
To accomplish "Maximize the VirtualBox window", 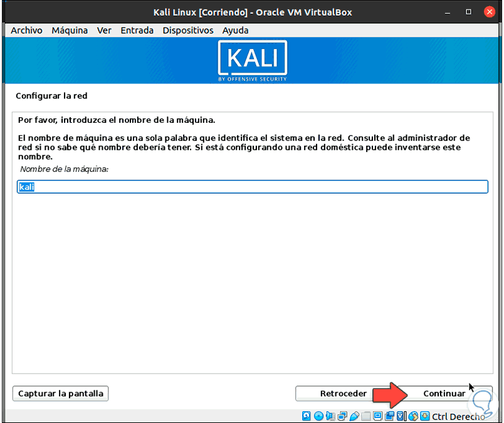I will pos(468,12).
